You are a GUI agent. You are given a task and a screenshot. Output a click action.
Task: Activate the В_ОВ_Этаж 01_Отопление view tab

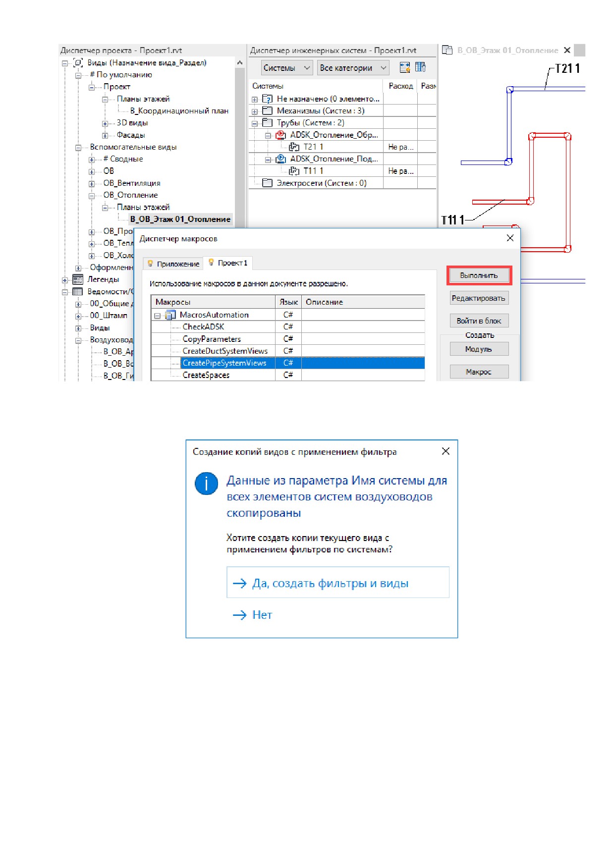click(x=507, y=50)
